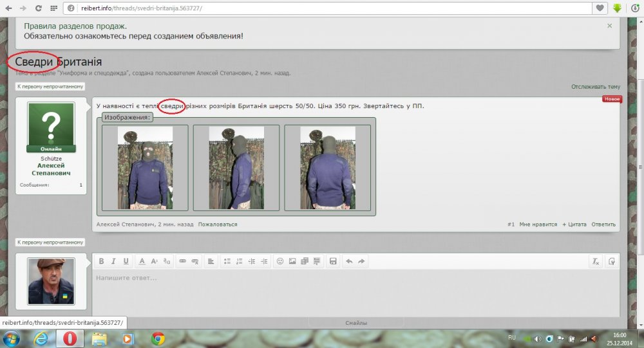Add page to bookmarks with heart icon
The image size is (644, 348).
600,8
